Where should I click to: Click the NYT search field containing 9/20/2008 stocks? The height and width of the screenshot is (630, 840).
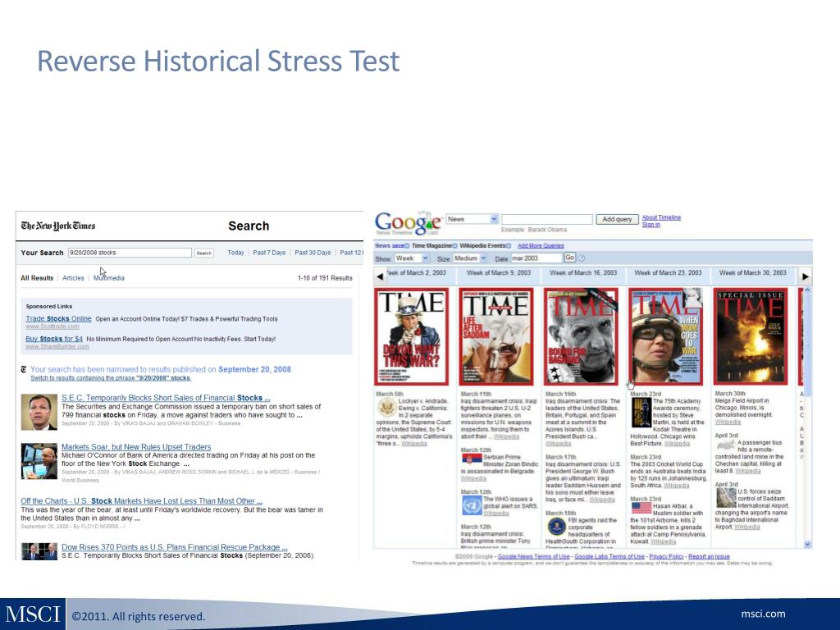coord(130,253)
